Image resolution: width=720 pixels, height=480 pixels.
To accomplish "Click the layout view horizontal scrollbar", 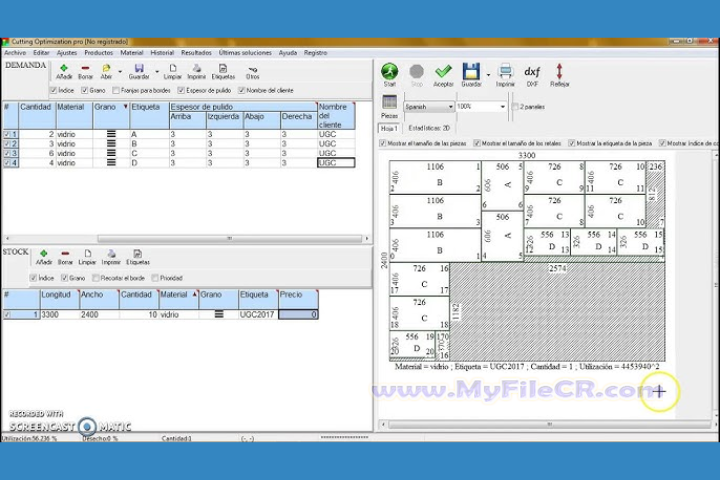I will click(549, 424).
